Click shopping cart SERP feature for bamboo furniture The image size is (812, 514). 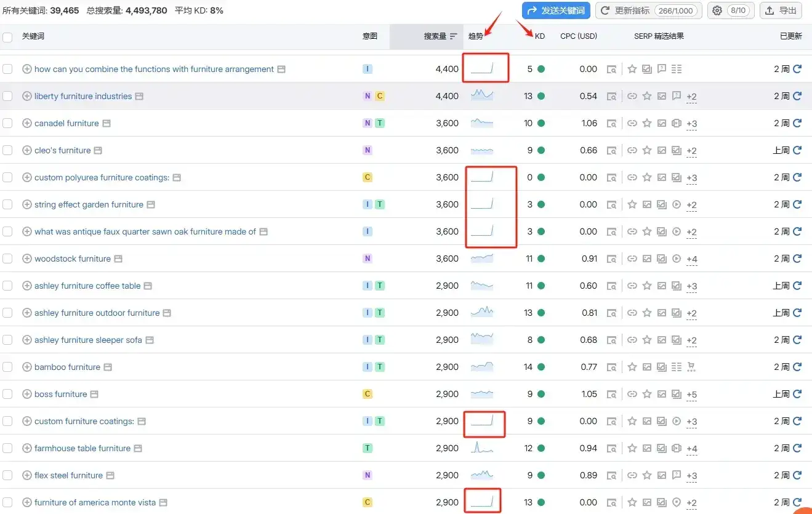(691, 367)
